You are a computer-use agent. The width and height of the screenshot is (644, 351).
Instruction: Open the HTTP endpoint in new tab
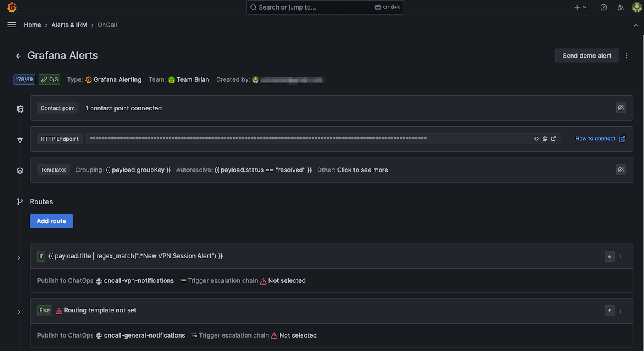pyautogui.click(x=554, y=139)
